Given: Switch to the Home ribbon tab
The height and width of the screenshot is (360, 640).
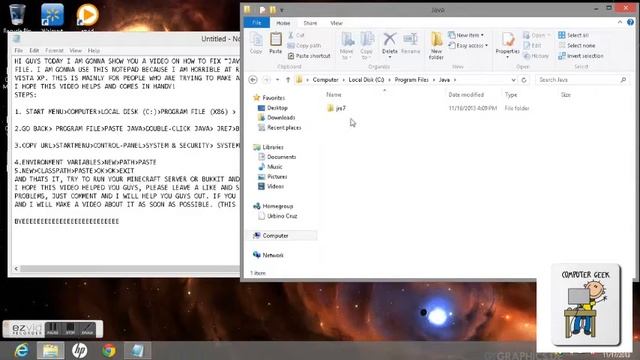Looking at the screenshot, I should pos(283,23).
